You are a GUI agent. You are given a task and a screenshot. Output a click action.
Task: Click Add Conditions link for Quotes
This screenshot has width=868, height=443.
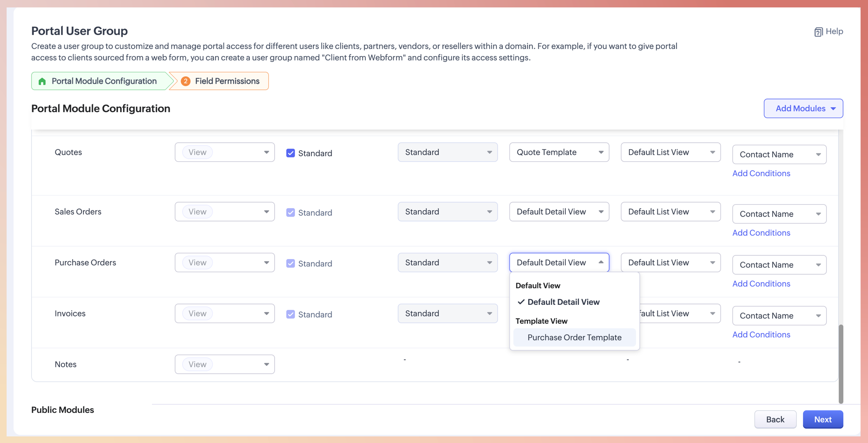click(761, 173)
